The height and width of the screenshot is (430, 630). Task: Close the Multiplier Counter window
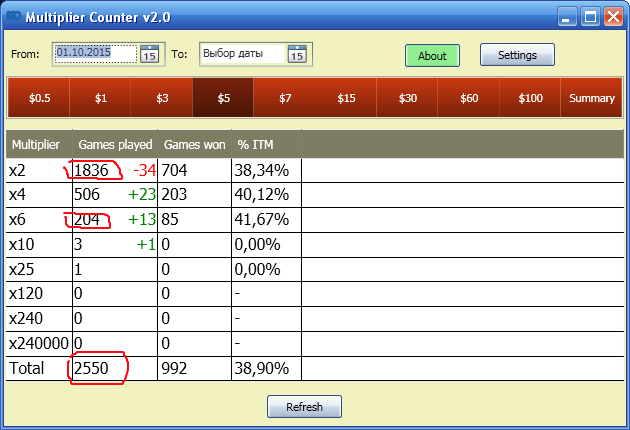click(x=613, y=17)
